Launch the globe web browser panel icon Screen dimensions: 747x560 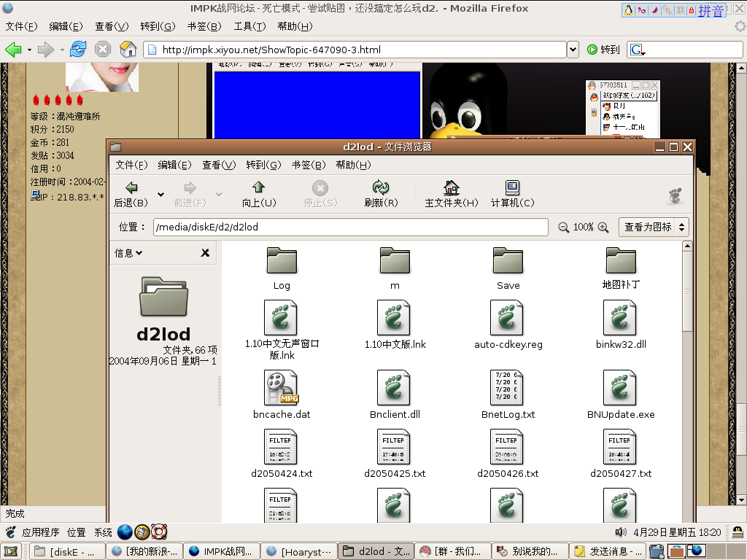coord(125,532)
